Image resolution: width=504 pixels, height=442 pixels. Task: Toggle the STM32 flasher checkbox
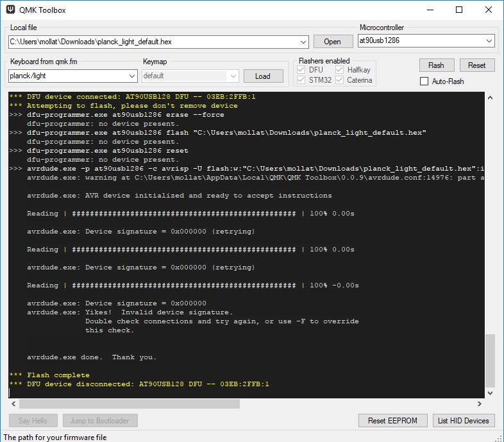(x=302, y=80)
